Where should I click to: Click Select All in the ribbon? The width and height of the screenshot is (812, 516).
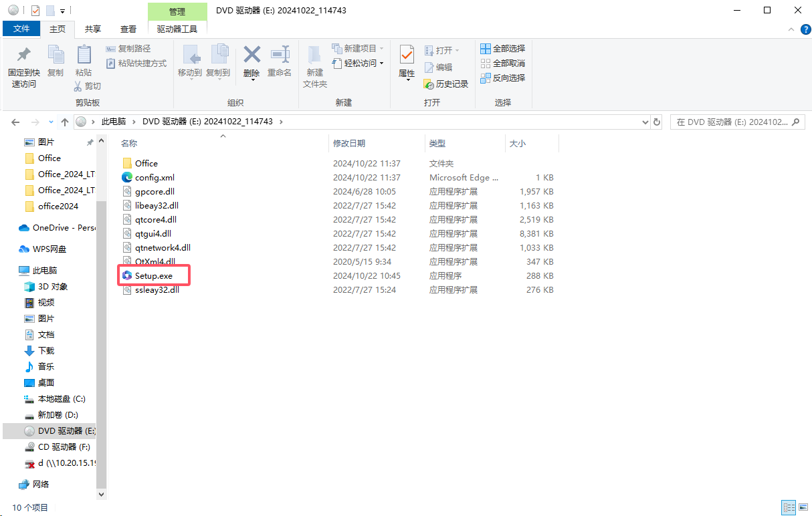(502, 49)
